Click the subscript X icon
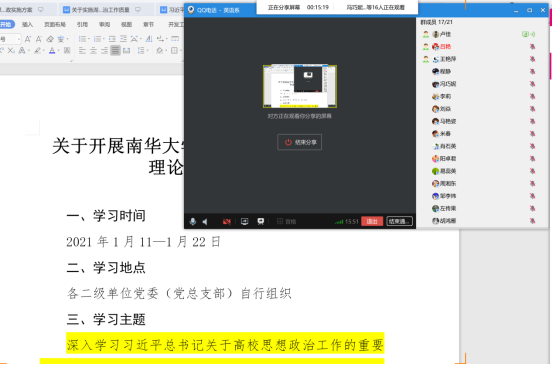Screen dimensions: 553x365 11,51
